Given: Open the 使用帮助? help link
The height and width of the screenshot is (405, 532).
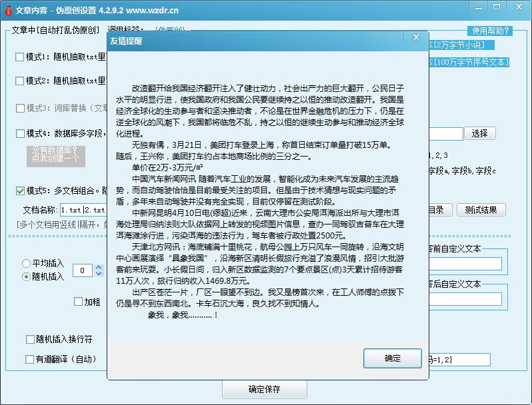Looking at the screenshot, I should point(491,31).
